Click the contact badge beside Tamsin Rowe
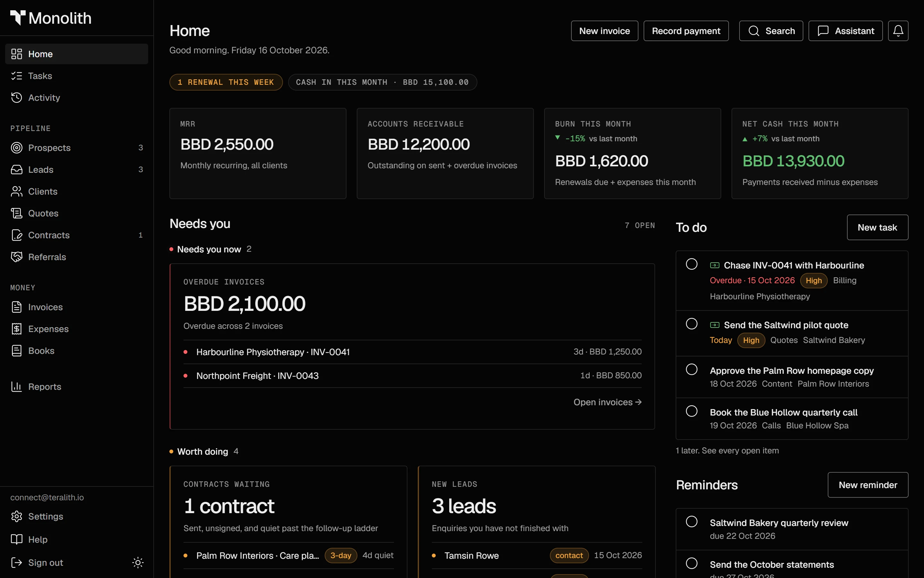The height and width of the screenshot is (578, 924). coord(569,555)
